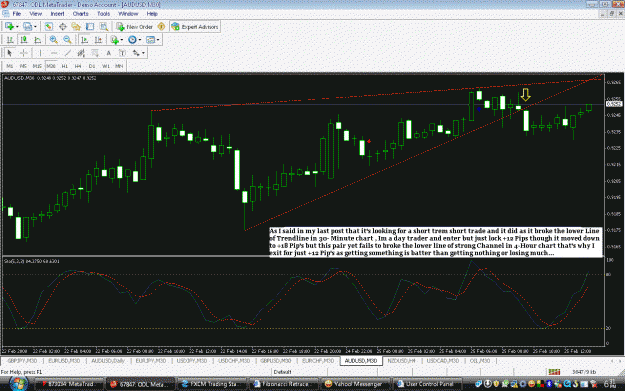Select the crosshair tool
The image size is (625, 391).
(24, 53)
